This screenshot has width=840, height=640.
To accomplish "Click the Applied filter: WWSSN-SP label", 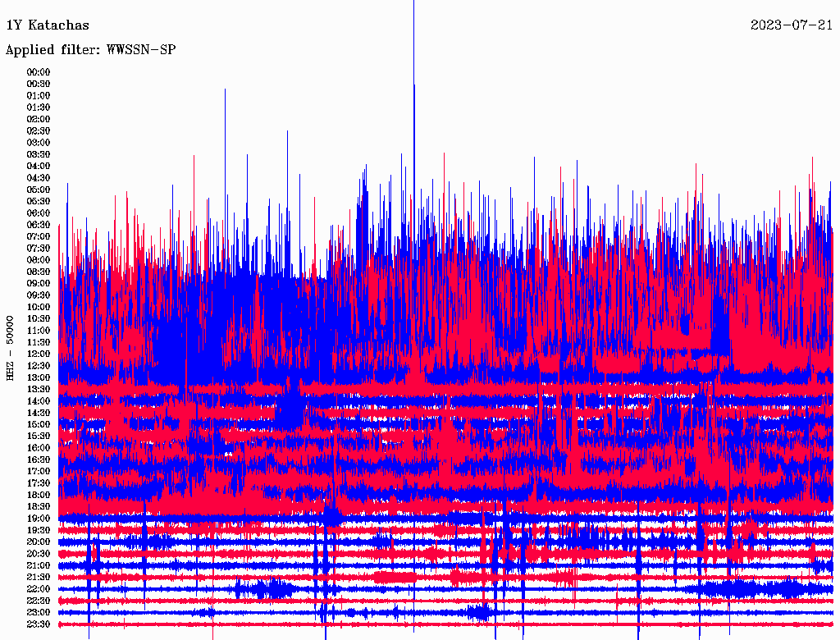I will (90, 50).
